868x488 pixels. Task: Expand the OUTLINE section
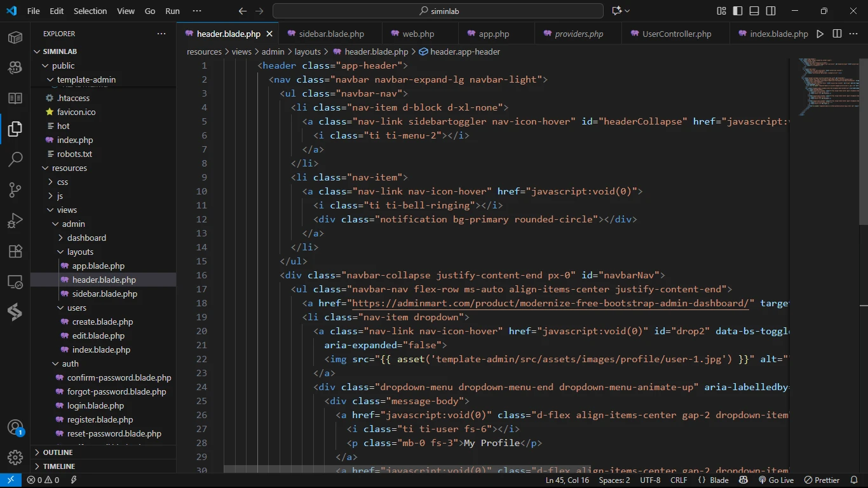click(58, 452)
